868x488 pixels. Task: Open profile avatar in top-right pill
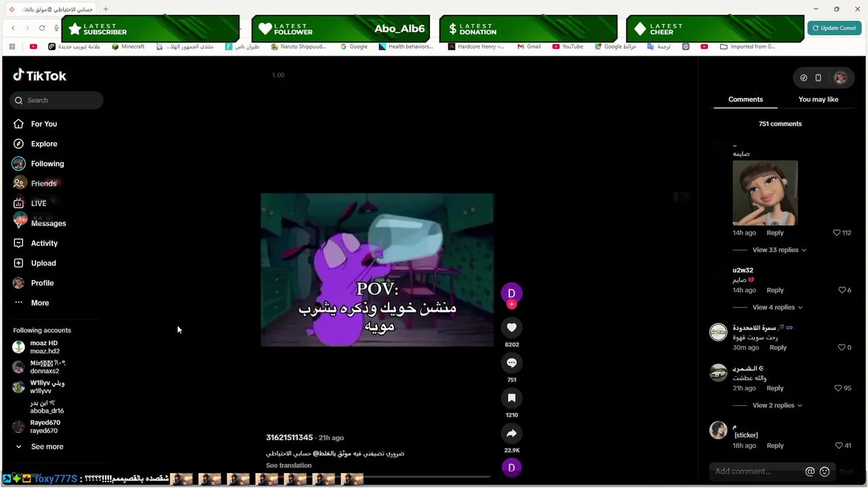point(840,78)
